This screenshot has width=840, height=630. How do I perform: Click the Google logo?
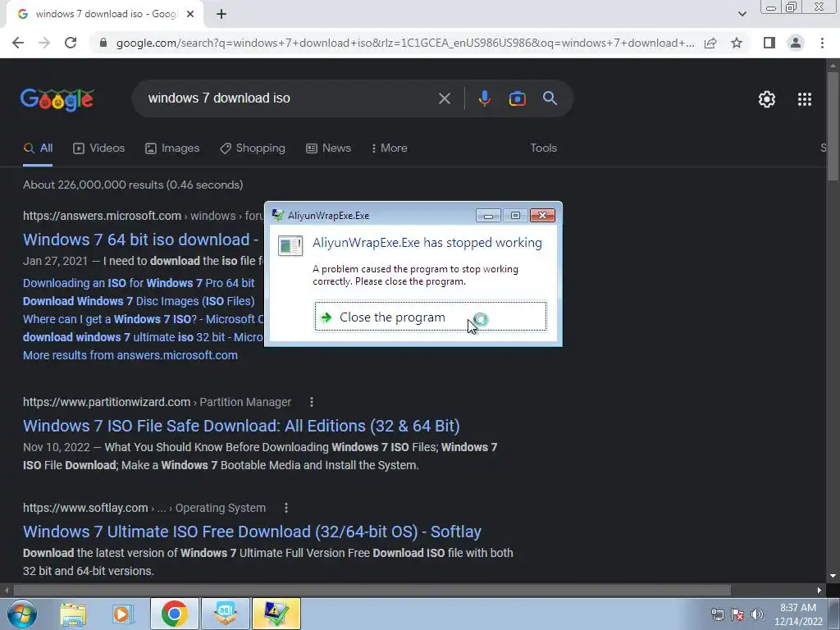click(57, 99)
